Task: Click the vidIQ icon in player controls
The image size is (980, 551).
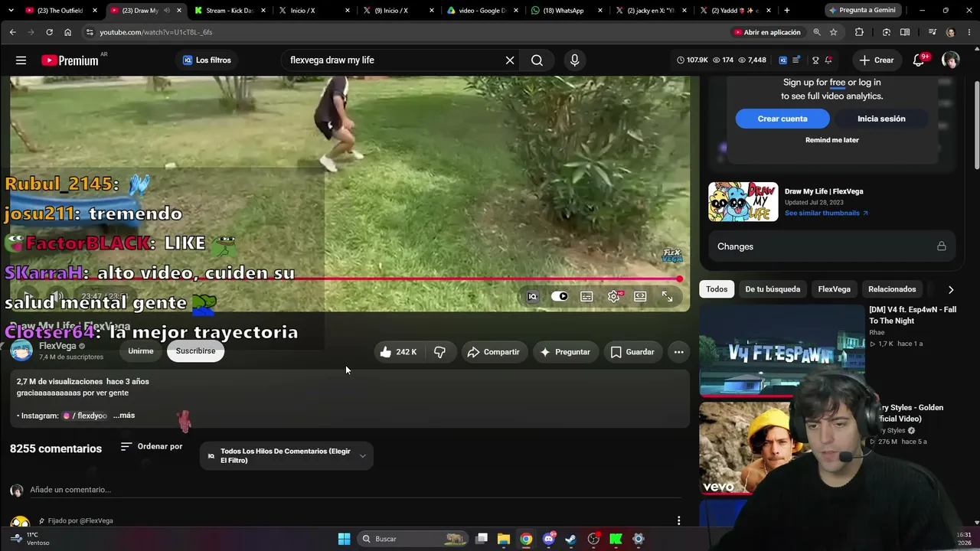Action: point(533,296)
